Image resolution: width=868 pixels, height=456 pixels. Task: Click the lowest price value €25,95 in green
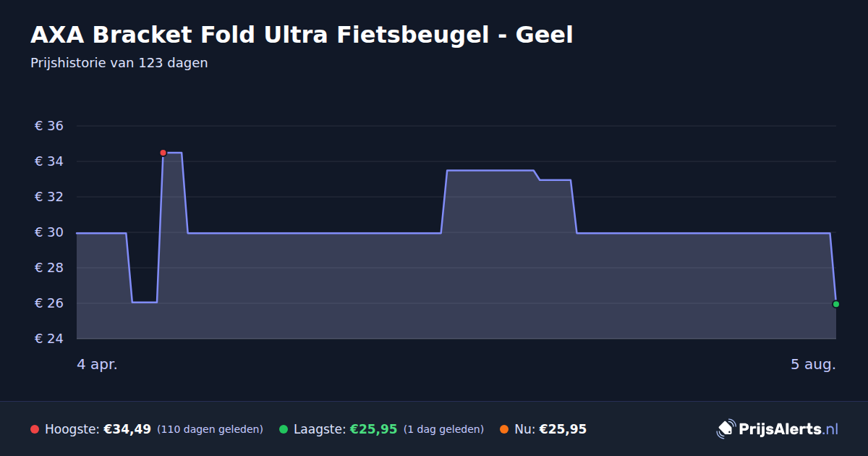[374, 429]
